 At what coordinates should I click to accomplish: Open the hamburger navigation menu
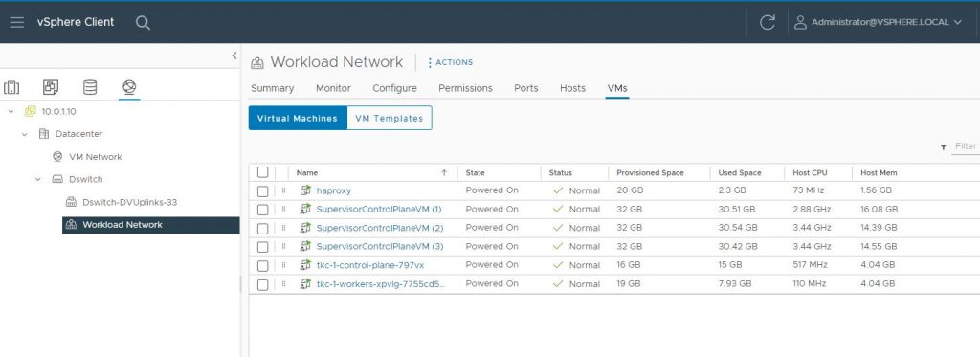tap(17, 23)
